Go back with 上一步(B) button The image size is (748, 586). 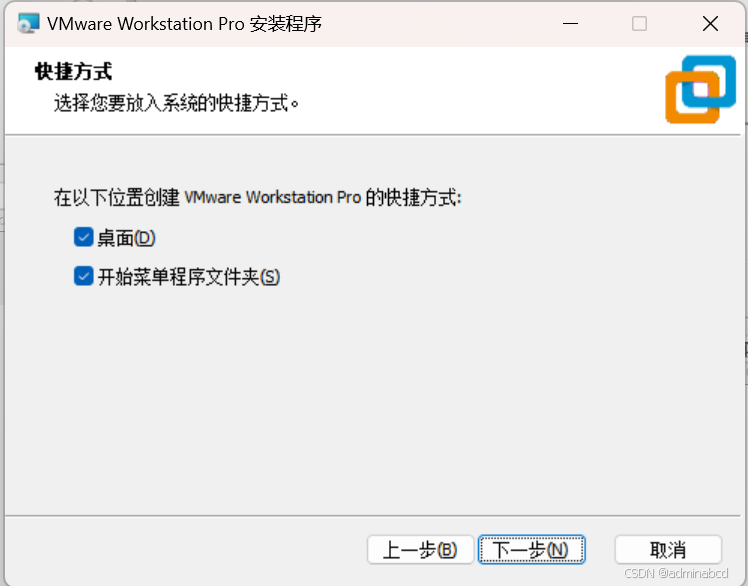coord(420,550)
